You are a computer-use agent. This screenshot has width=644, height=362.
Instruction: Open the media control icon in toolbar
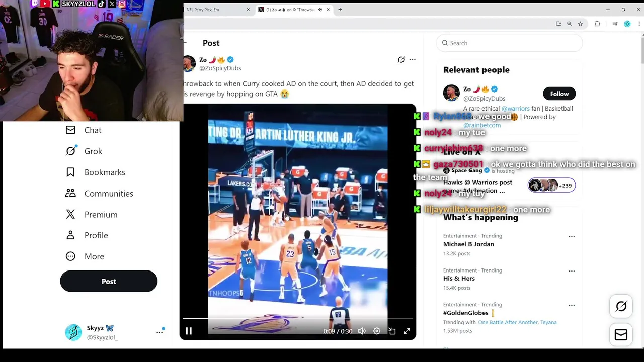coord(615,24)
